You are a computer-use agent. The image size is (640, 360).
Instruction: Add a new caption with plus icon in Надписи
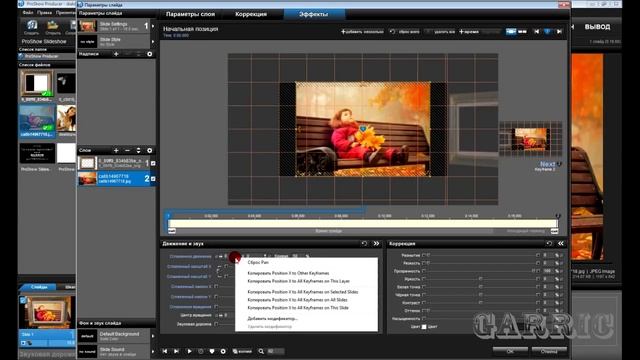pyautogui.click(x=116, y=54)
